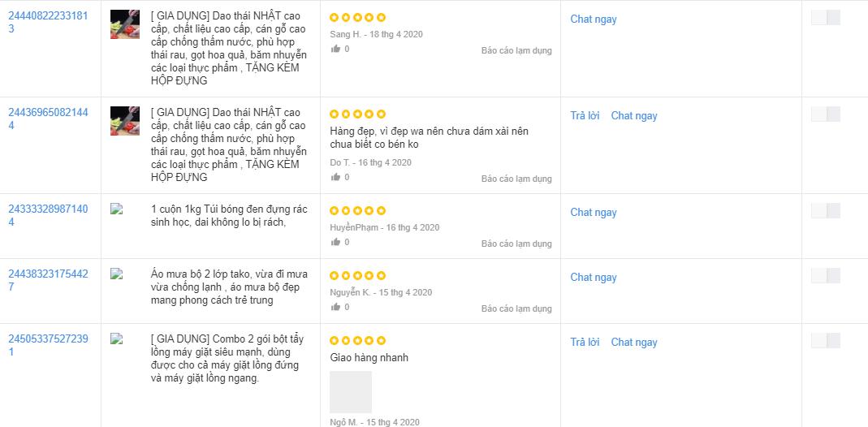Click the five-star rating on Do T.'s review
This screenshot has width=868, height=427.
click(358, 114)
